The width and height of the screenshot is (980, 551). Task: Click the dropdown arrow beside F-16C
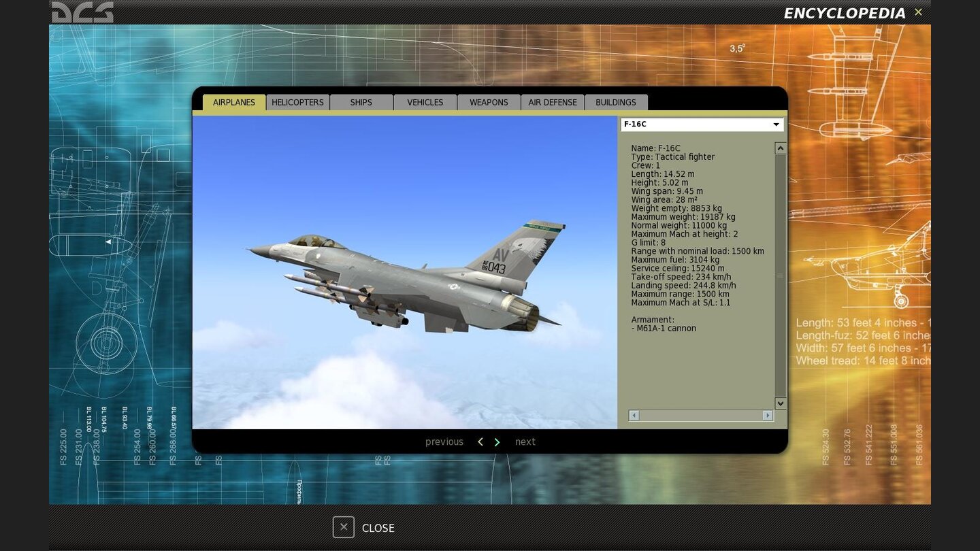point(776,124)
